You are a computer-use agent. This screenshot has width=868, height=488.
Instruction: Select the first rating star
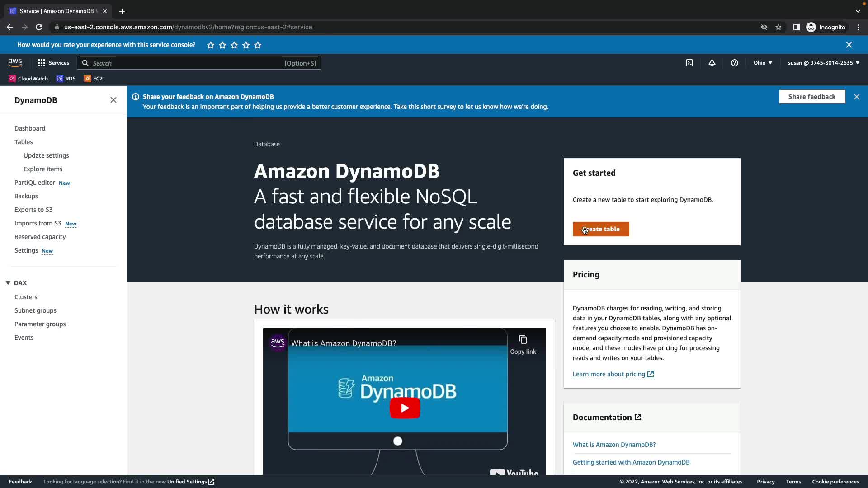point(211,45)
